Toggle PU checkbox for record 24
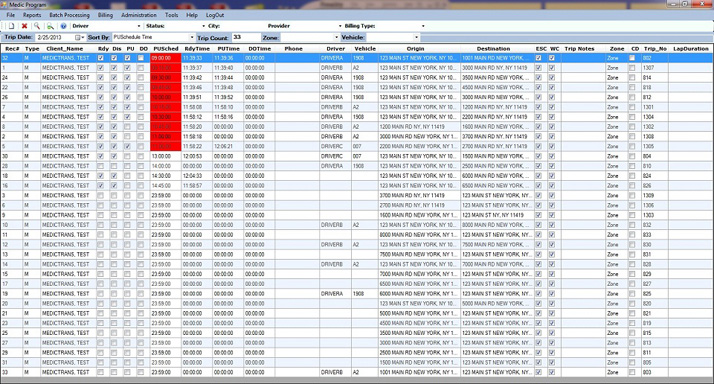This screenshot has height=384, width=714. tap(128, 77)
